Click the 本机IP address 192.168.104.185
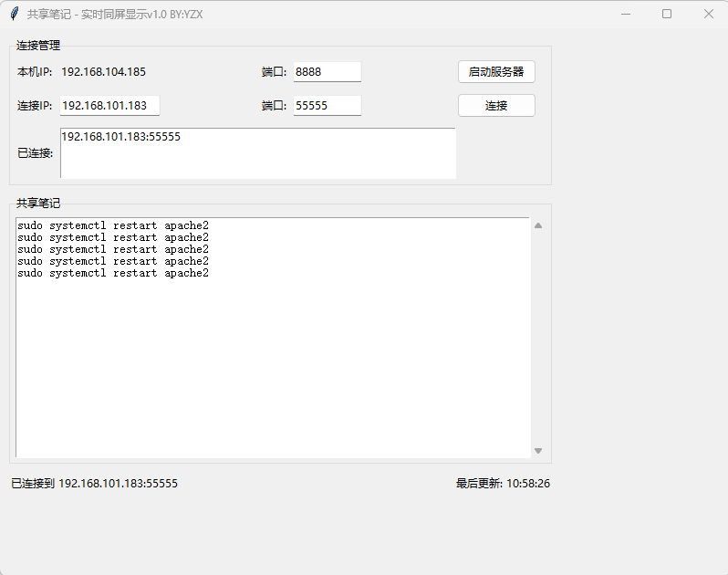Screen dimensions: 728x575 [103, 72]
